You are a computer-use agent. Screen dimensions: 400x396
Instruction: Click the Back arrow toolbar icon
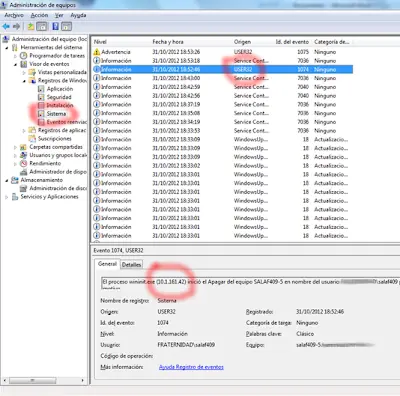pyautogui.click(x=6, y=26)
